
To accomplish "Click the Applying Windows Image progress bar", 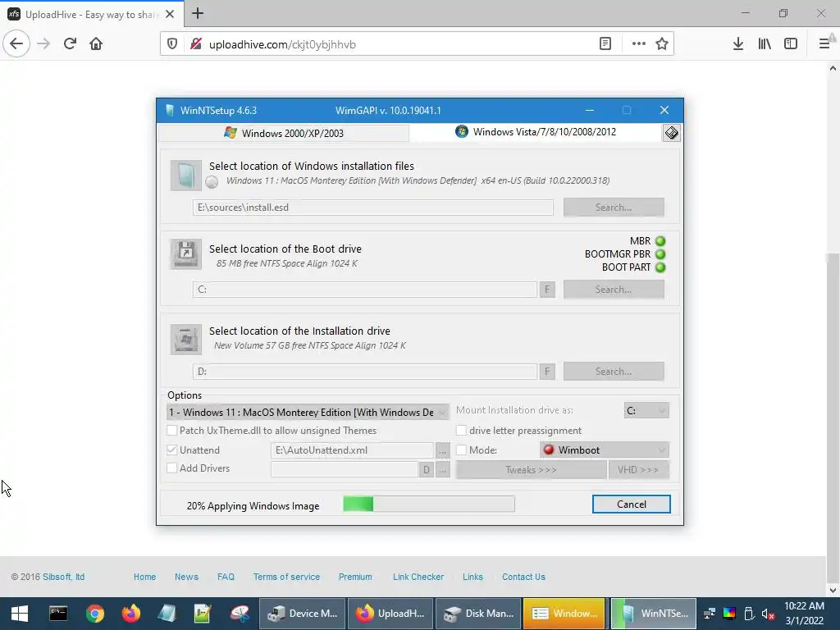I will click(428, 504).
